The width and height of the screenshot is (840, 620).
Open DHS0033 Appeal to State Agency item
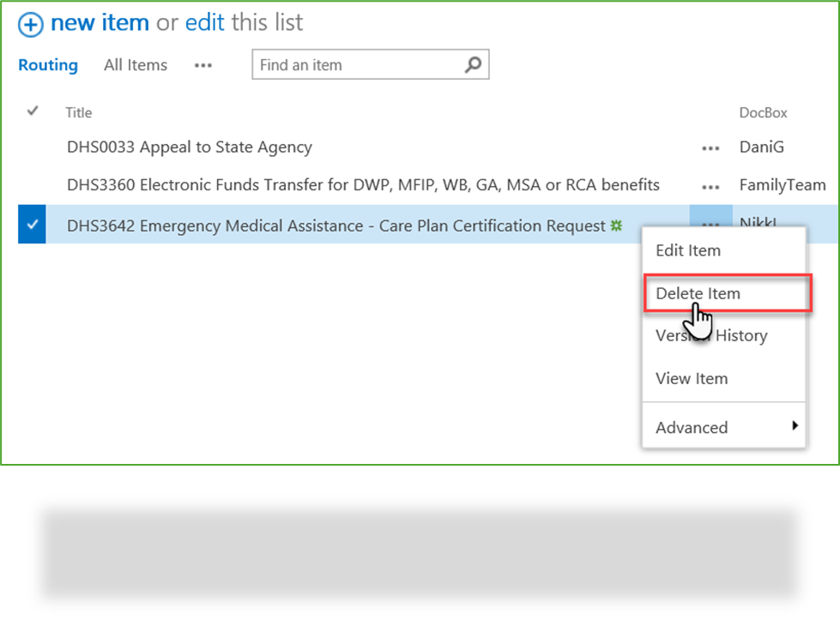(x=190, y=147)
